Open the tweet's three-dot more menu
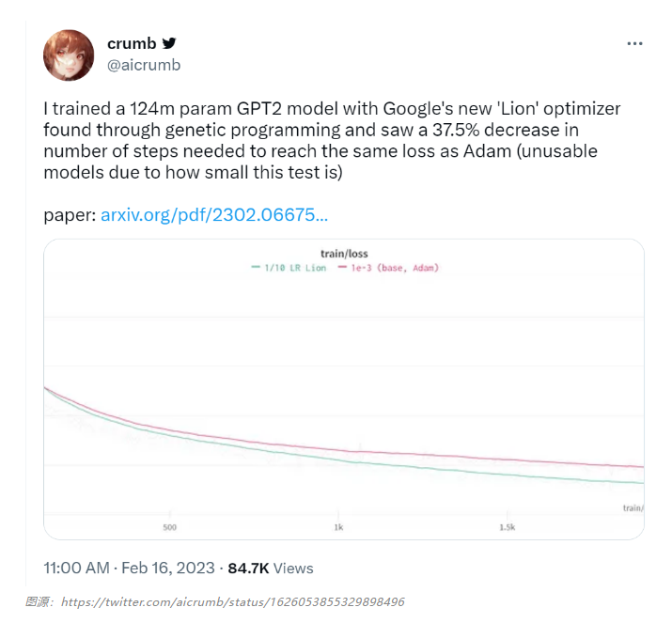672x623 pixels. click(636, 44)
